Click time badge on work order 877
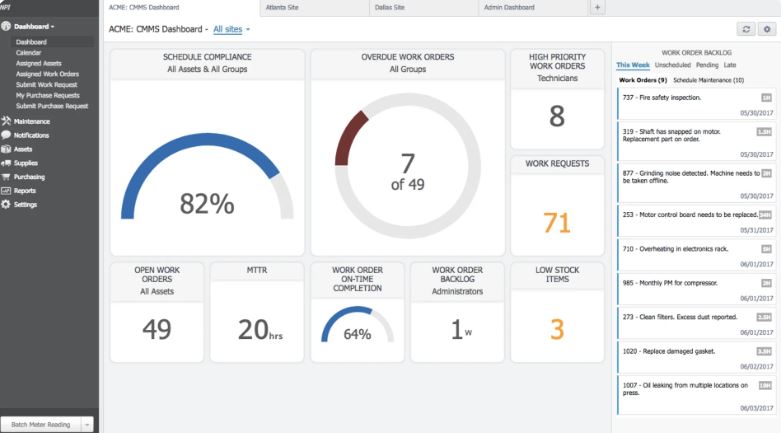Screen dimensions: 781x433 [767, 173]
